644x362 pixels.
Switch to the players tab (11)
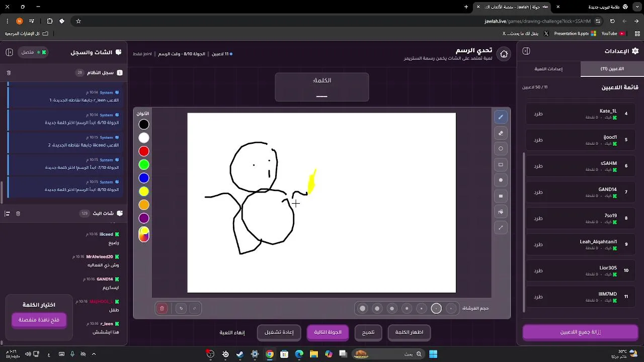click(612, 69)
